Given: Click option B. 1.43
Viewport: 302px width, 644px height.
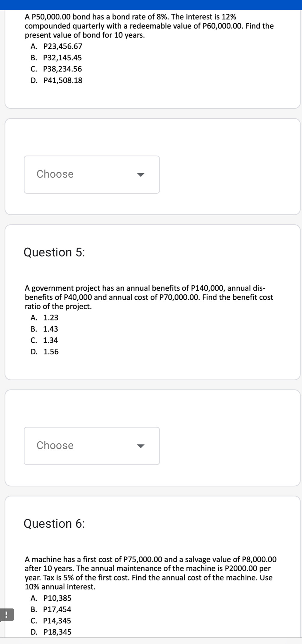Looking at the screenshot, I should click(44, 329).
